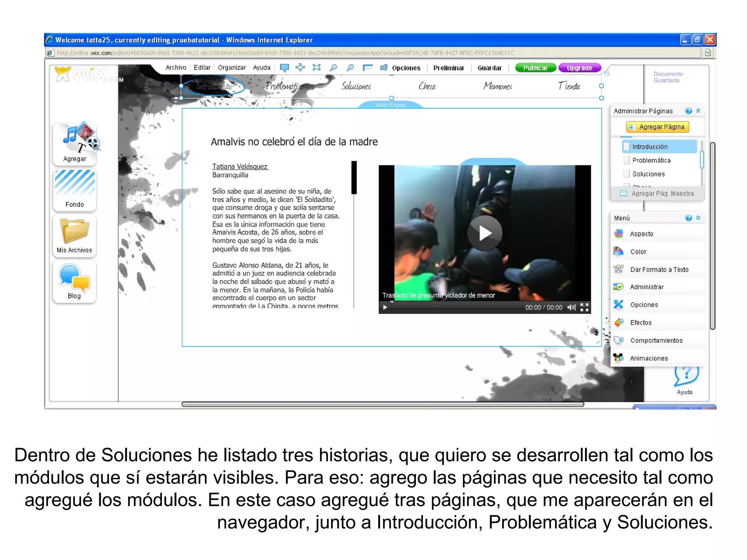Click the Agregar Página button
The width and height of the screenshot is (747, 560).
658,127
